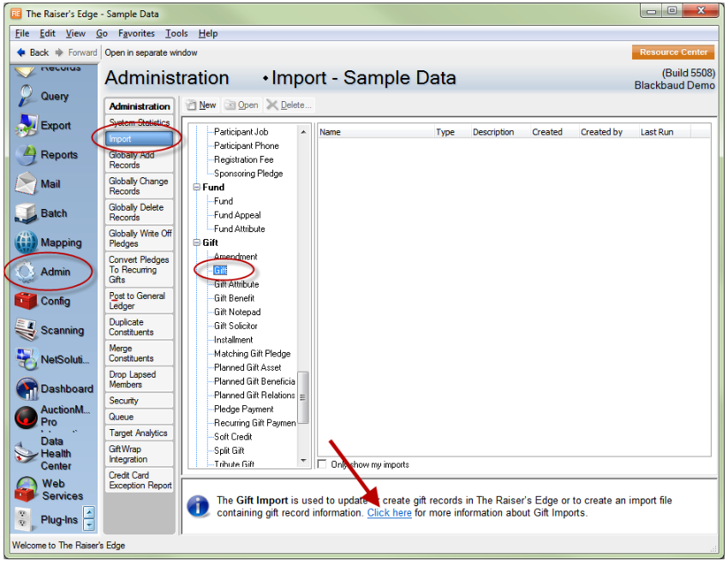The width and height of the screenshot is (728, 561).
Task: Open Globally Change Records
Action: pos(140,186)
